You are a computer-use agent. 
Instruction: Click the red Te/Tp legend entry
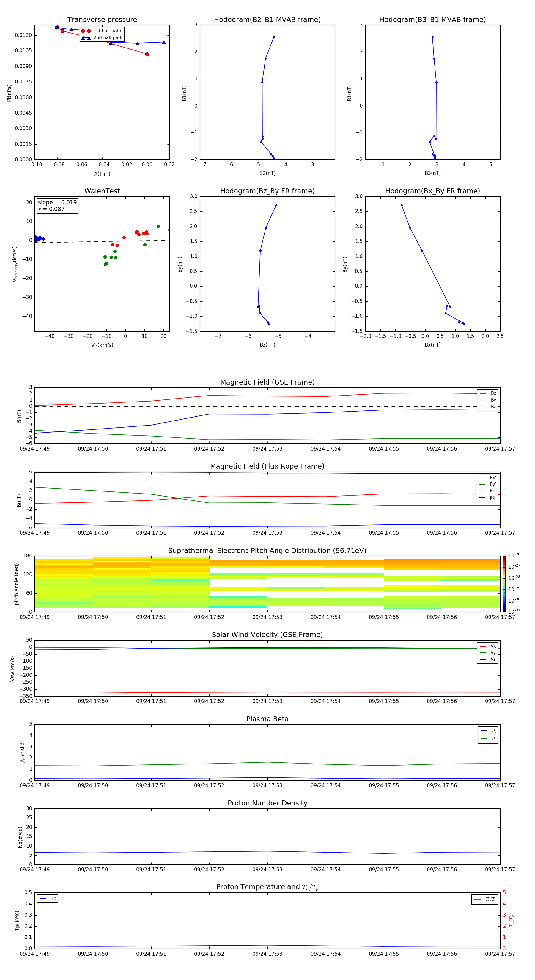pos(485,899)
